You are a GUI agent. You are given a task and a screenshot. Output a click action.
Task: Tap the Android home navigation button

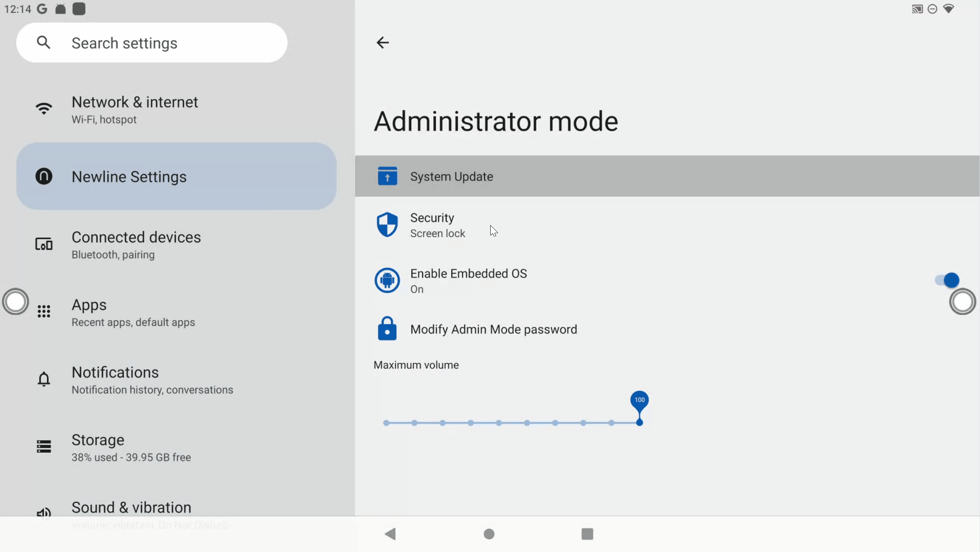pyautogui.click(x=489, y=534)
